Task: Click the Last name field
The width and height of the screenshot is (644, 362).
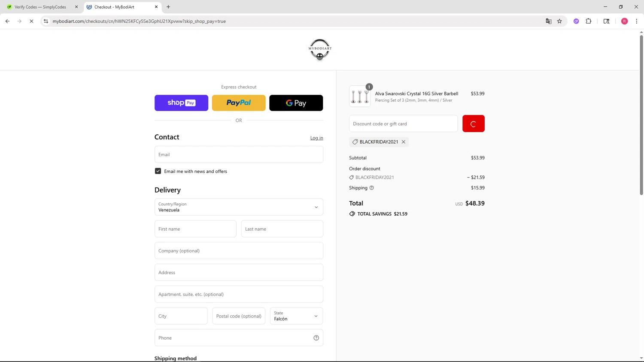Action: (x=282, y=229)
